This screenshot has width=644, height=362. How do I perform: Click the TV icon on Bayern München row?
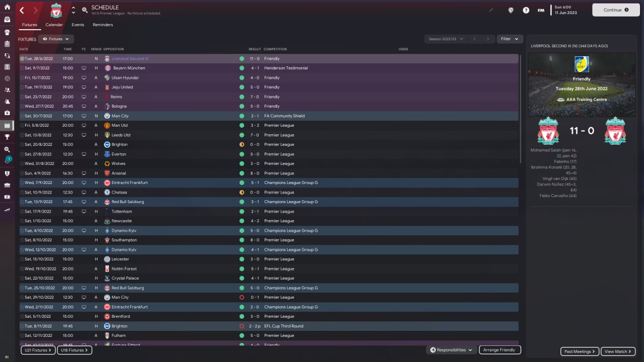coord(84,68)
